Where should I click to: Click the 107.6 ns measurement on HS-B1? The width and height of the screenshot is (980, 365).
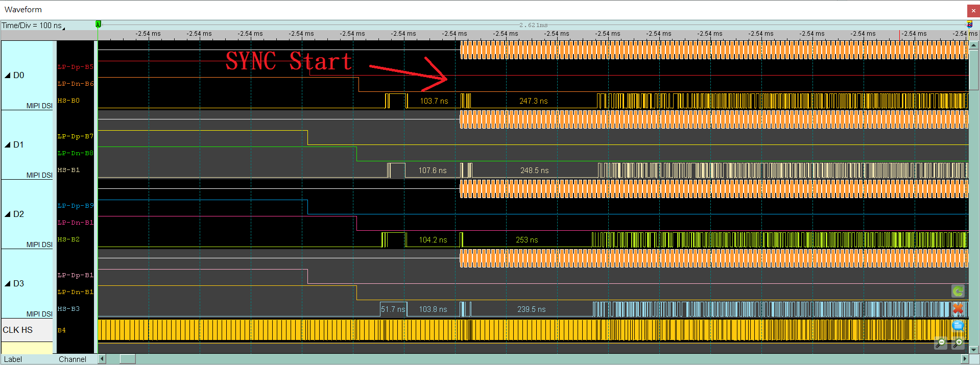point(433,171)
